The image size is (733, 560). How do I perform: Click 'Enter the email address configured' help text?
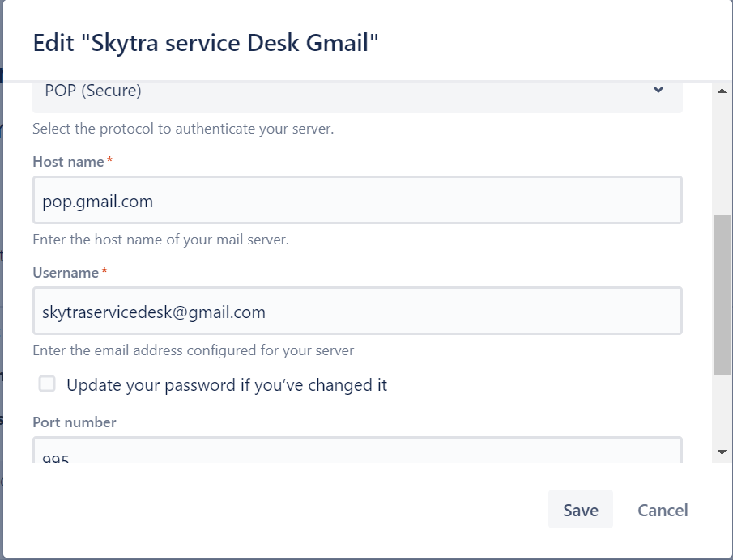[193, 350]
